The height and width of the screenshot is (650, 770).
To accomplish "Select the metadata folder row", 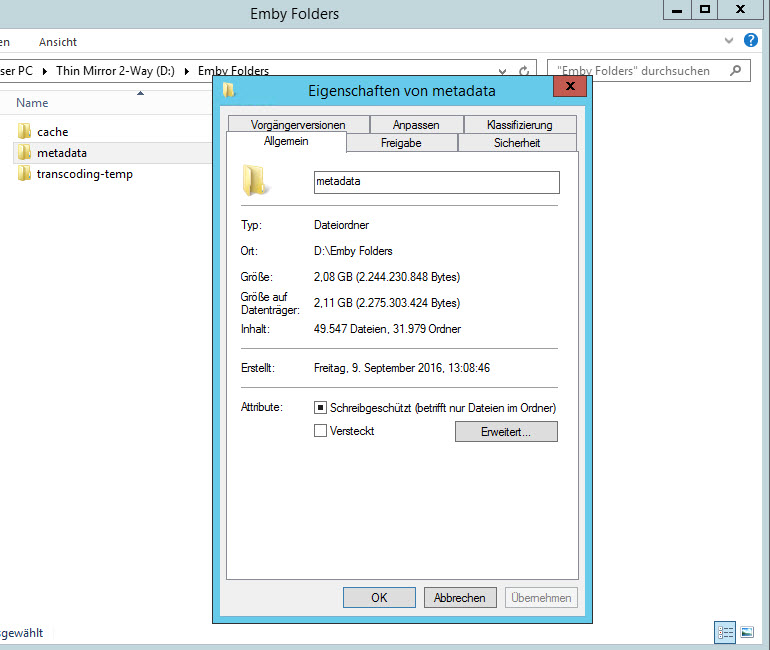I will coord(112,153).
